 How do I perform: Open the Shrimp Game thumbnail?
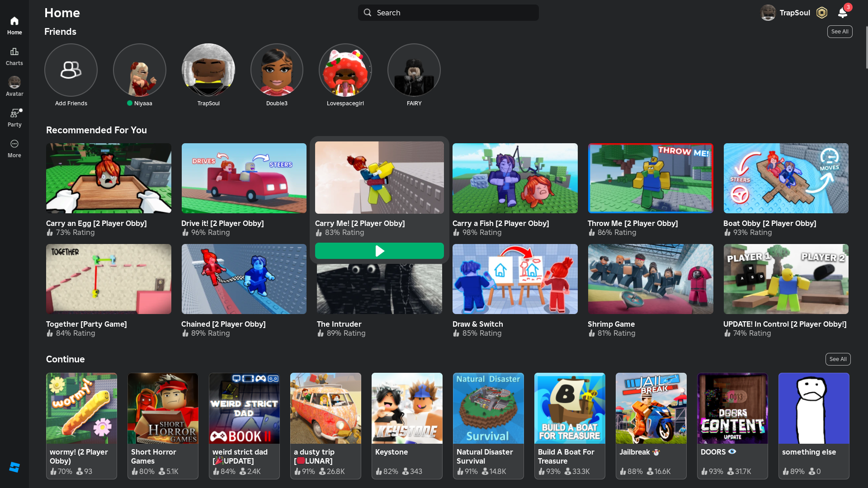(x=650, y=279)
